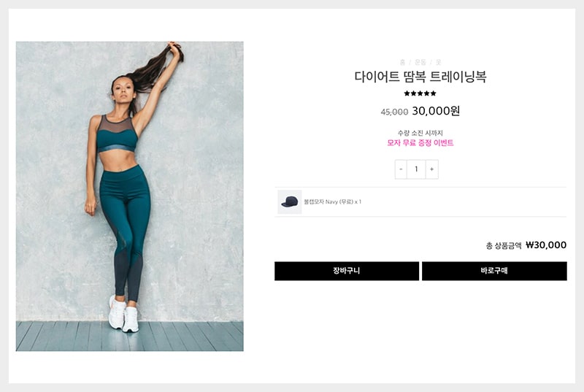
Task: Buy now using the 바로구매 button
Action: [x=494, y=271]
